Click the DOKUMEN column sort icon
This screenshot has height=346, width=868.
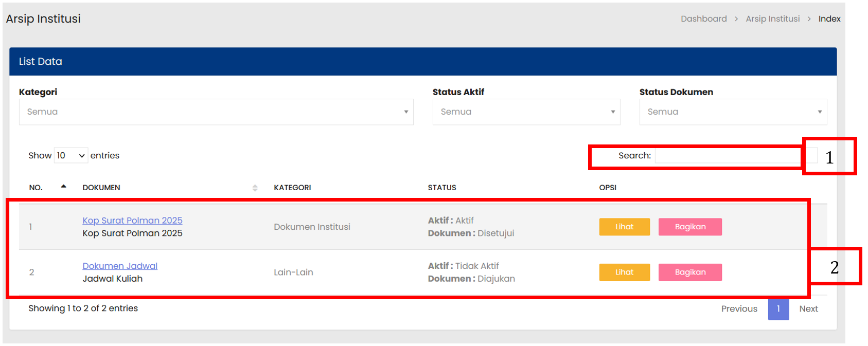point(255,188)
